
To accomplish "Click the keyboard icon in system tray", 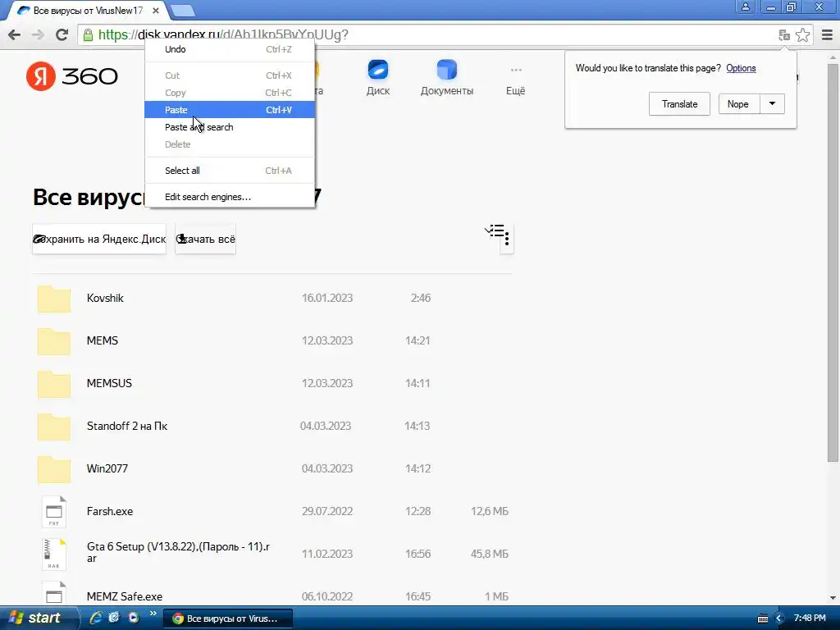I will [x=763, y=619].
